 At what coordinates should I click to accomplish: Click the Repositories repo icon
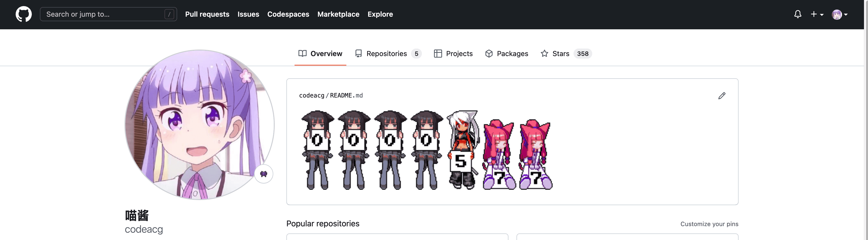(358, 54)
